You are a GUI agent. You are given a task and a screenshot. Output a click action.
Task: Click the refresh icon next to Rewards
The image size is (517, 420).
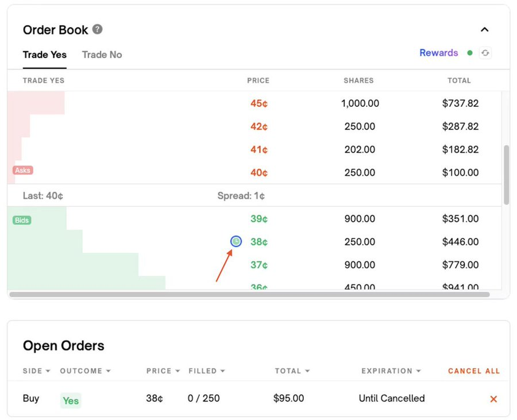(x=485, y=53)
